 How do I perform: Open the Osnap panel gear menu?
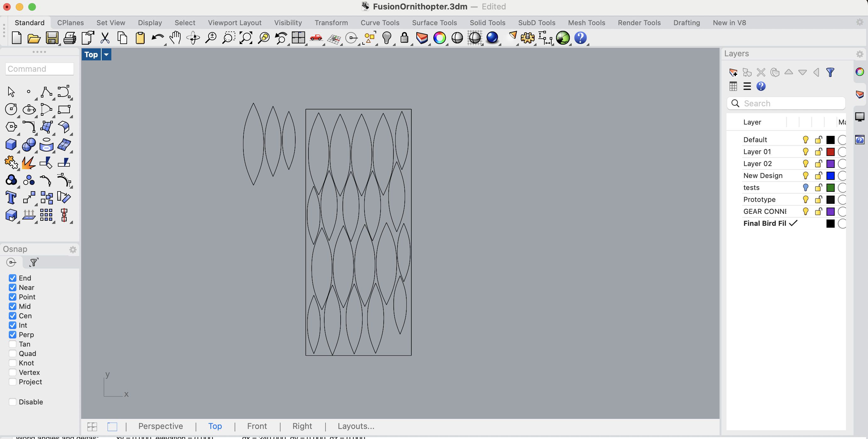point(73,250)
